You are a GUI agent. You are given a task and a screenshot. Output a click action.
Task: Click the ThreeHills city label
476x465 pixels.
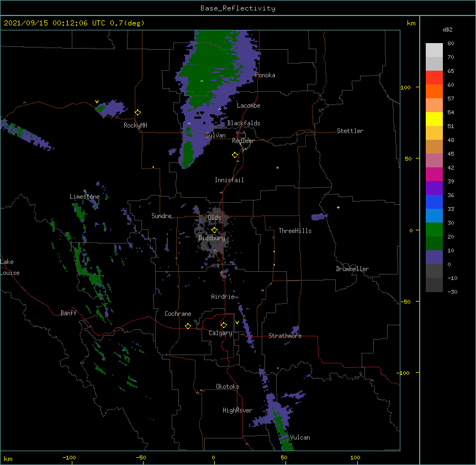click(x=295, y=231)
